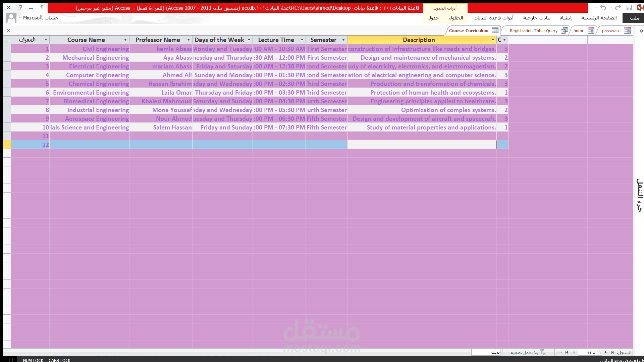Switch to أدوات قاعدة البيانات tab

pyautogui.click(x=493, y=18)
